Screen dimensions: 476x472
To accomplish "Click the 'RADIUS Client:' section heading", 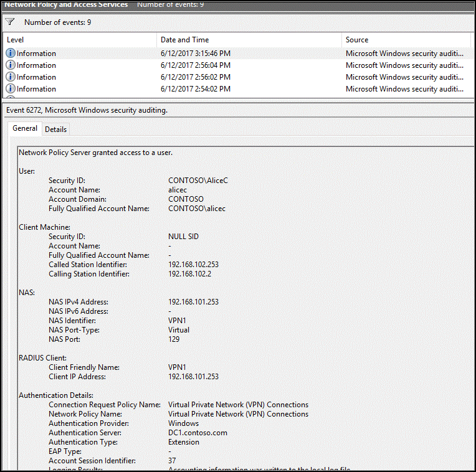I will [x=42, y=358].
